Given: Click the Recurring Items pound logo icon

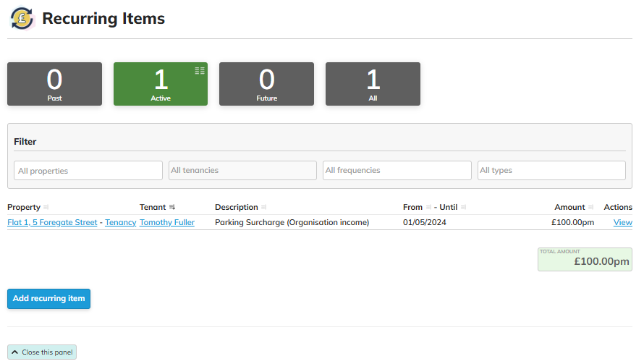Looking at the screenshot, I should pyautogui.click(x=22, y=19).
